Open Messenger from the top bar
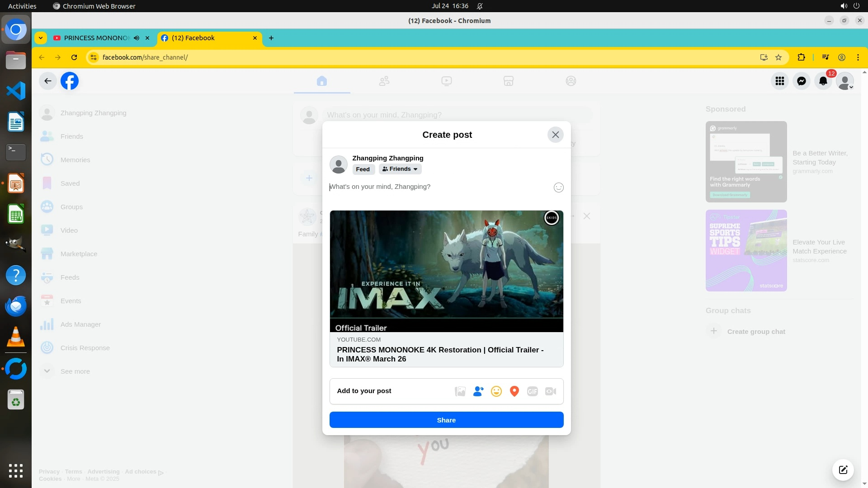868x488 pixels. (x=802, y=81)
